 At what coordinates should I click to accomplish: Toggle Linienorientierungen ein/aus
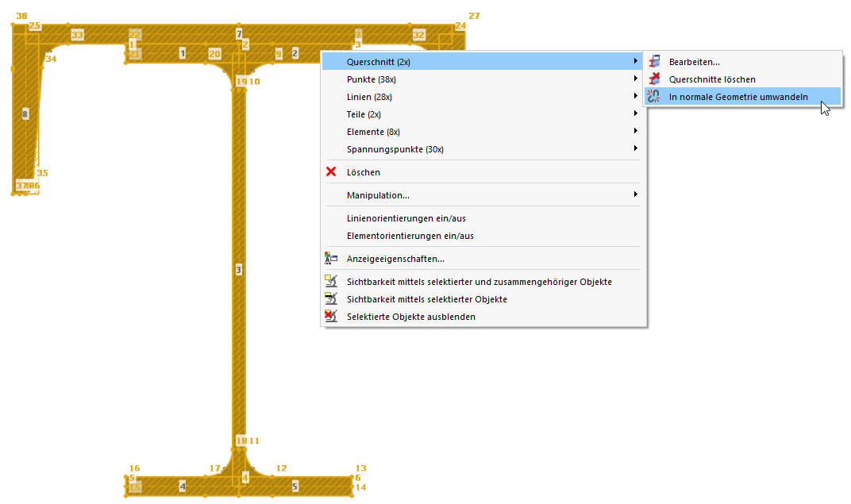click(405, 217)
